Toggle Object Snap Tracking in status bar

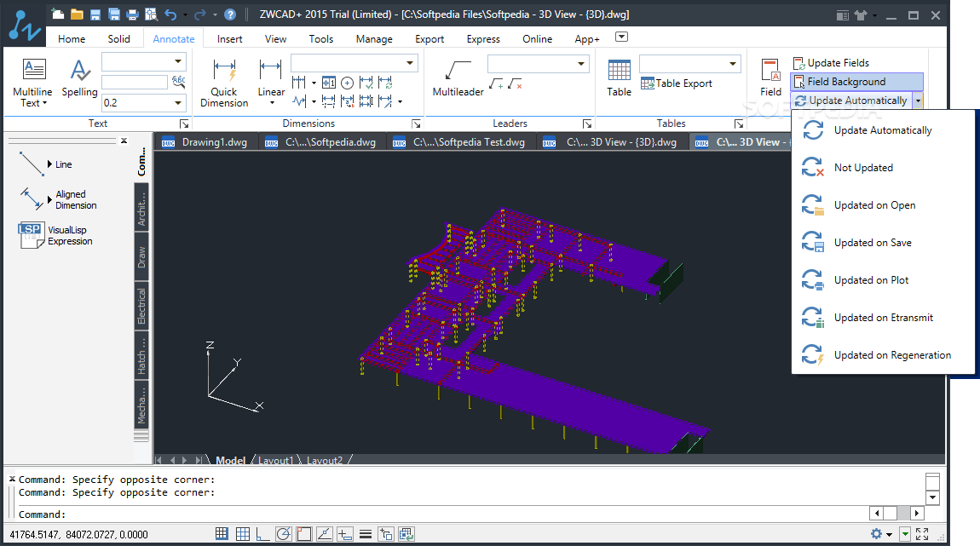click(325, 533)
